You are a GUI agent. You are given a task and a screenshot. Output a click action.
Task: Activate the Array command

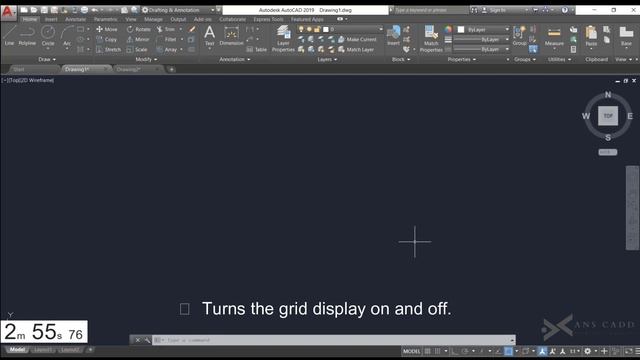coord(167,50)
